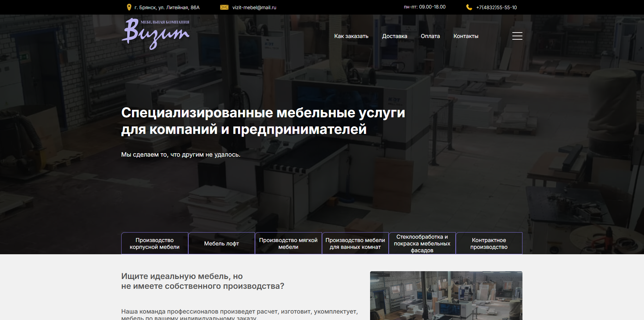Click the phone handset icon
The image size is (644, 320).
[x=469, y=7]
